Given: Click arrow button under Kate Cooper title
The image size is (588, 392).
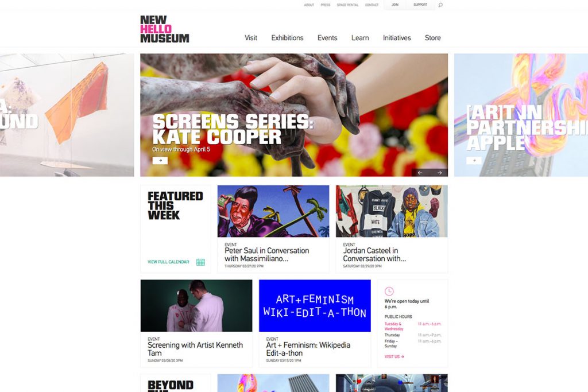Looking at the screenshot, I should pyautogui.click(x=160, y=160).
